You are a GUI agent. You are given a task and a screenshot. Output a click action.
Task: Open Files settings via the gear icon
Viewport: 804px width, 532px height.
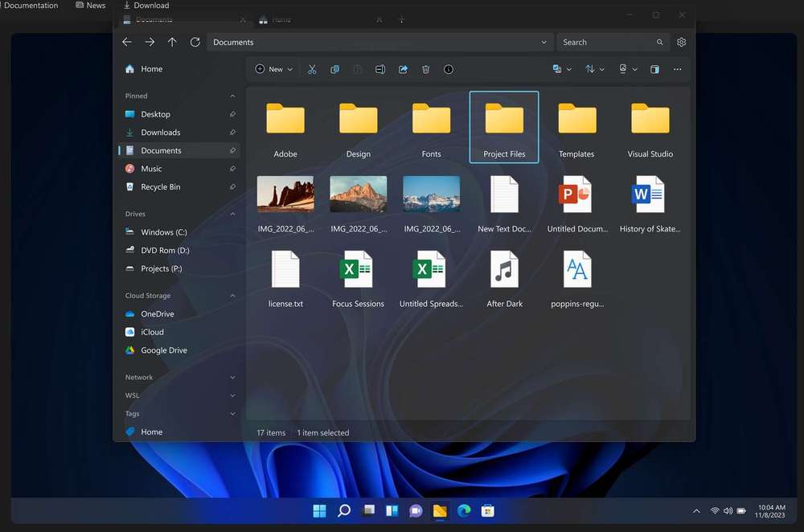682,42
